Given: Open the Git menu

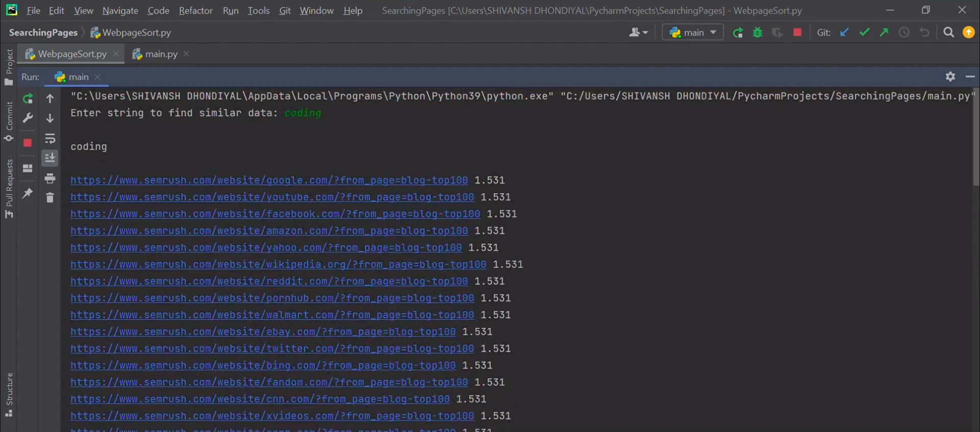Looking at the screenshot, I should pyautogui.click(x=285, y=11).
